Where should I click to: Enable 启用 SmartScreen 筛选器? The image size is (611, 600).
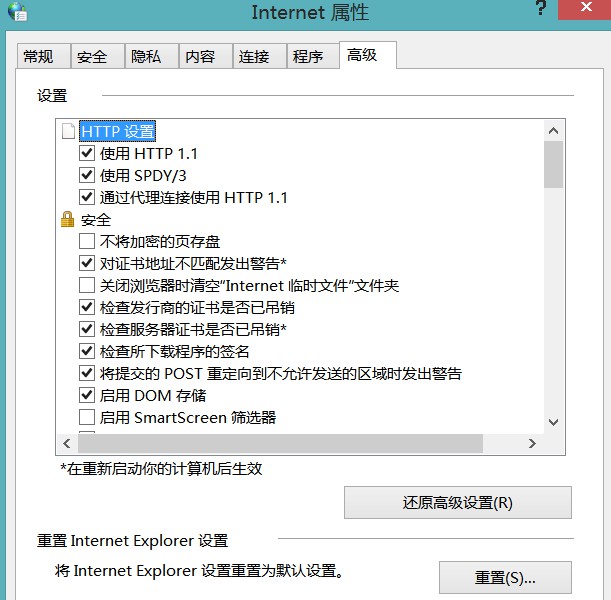coord(87,417)
